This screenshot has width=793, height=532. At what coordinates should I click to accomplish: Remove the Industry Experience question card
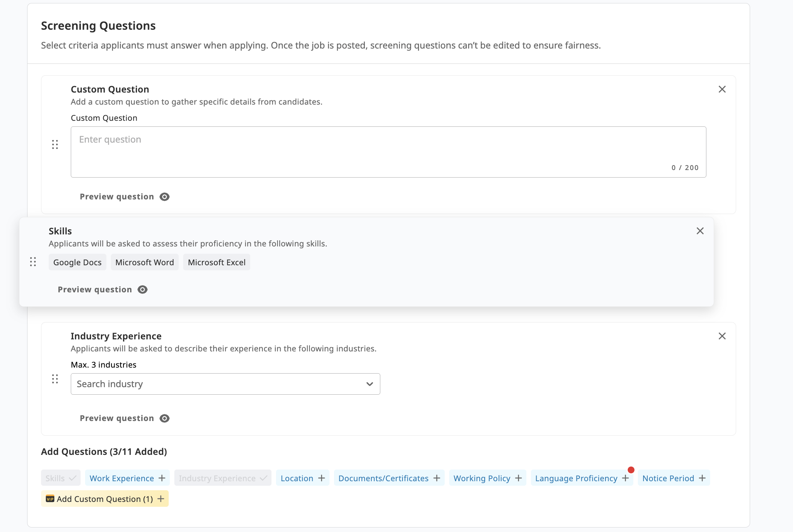[x=722, y=336]
